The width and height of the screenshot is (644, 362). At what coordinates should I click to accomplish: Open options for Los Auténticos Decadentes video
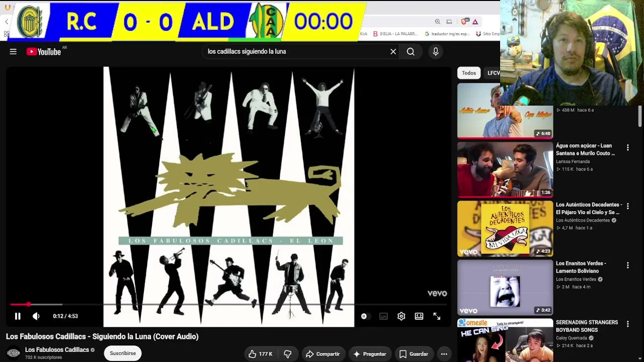(x=627, y=206)
